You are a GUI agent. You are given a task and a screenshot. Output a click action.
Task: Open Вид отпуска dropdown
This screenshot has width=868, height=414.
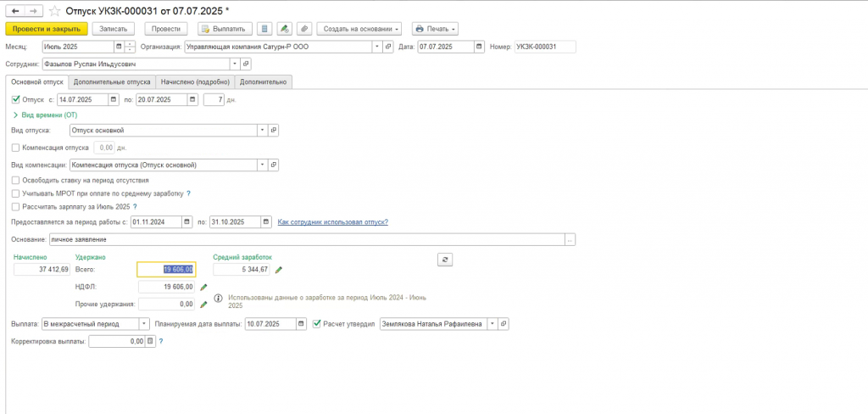[264, 131]
